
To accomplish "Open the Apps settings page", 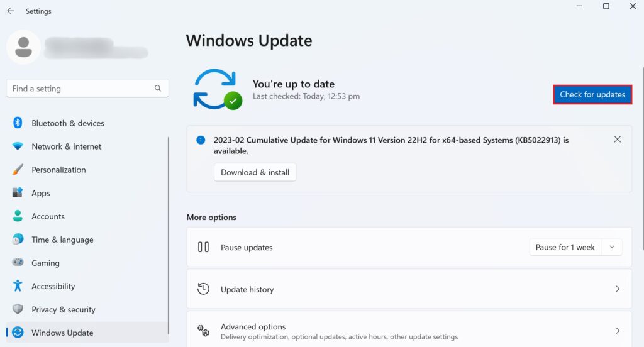I will [x=87, y=193].
